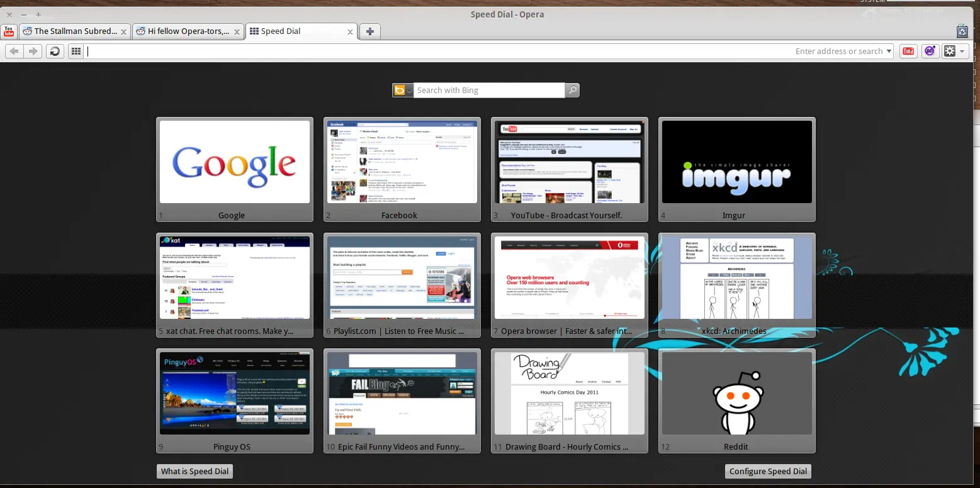Switch to the pinned YouTube tab
The width and height of the screenshot is (980, 488).
9,31
